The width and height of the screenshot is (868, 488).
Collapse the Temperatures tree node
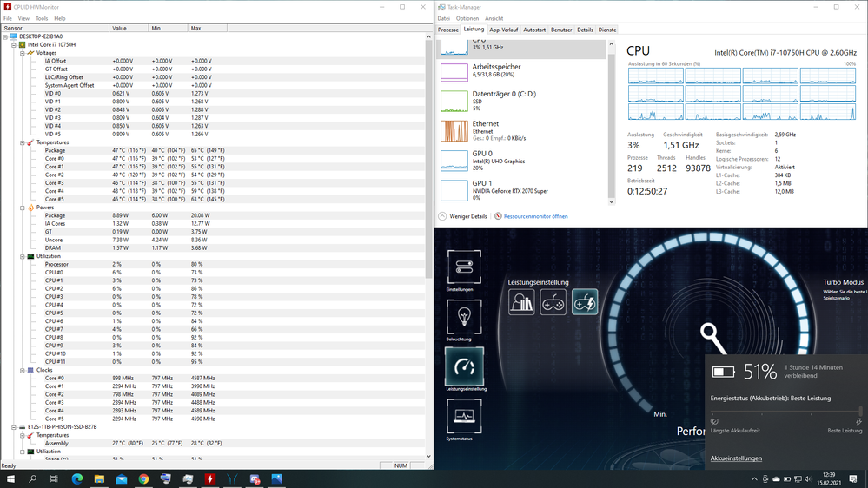pyautogui.click(x=23, y=142)
